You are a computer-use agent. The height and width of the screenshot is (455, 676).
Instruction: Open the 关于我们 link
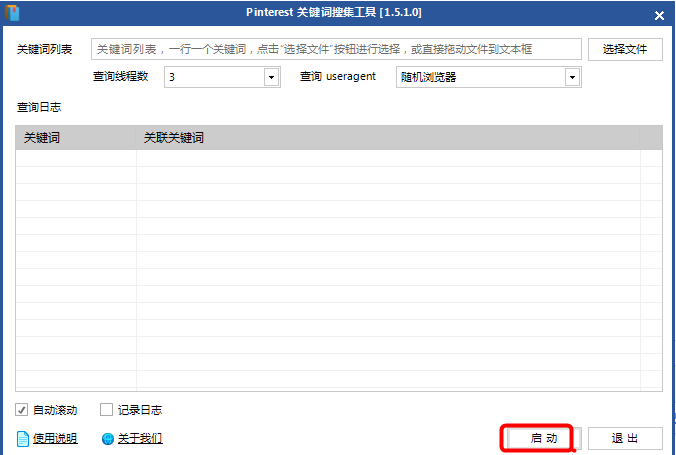point(140,439)
